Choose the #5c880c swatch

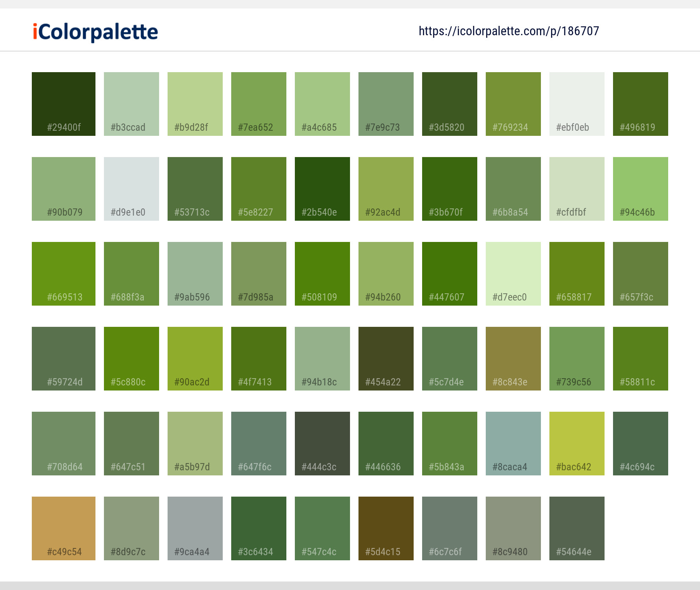coord(132,359)
